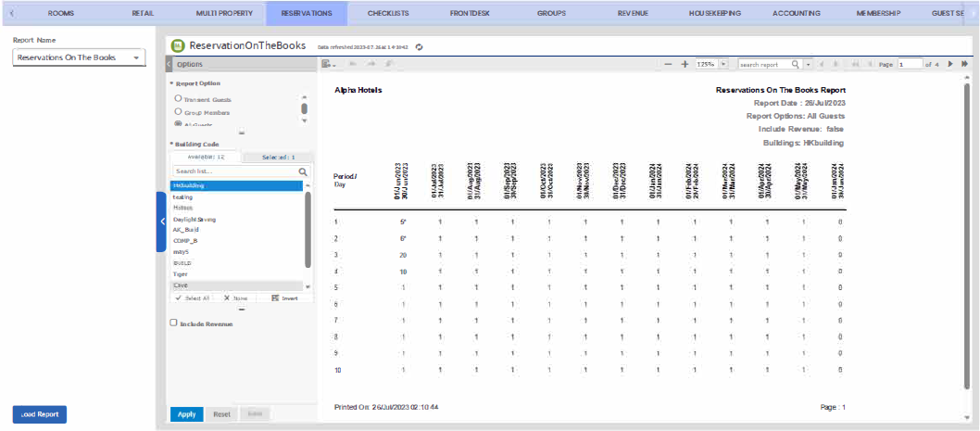The width and height of the screenshot is (980, 431).
Task: Collapse the Options panel arrow
Action: [x=169, y=64]
